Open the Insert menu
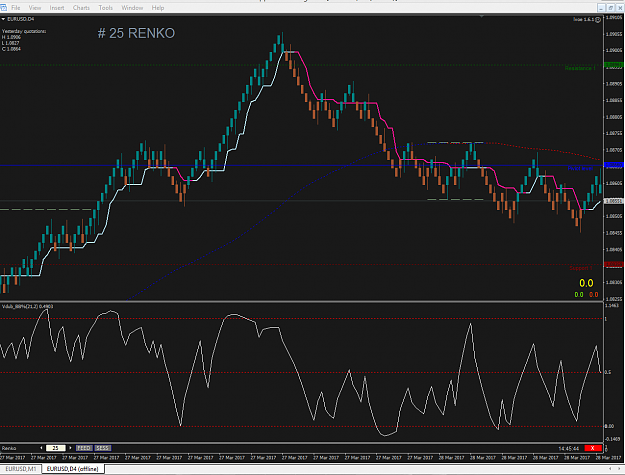The width and height of the screenshot is (625, 475). [x=57, y=8]
